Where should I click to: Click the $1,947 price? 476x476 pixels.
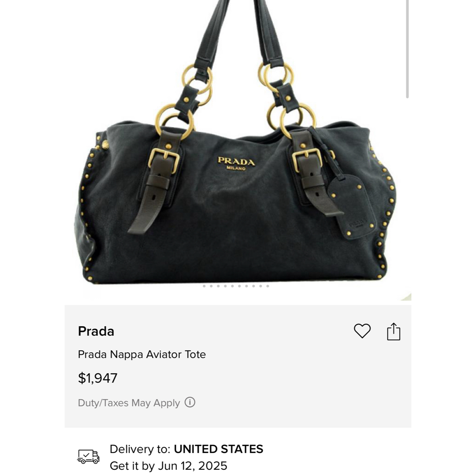coord(97,378)
